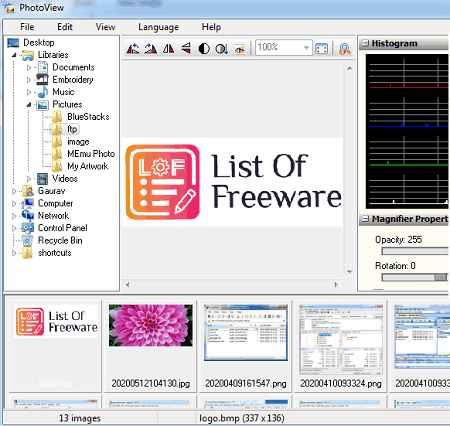This screenshot has height=426, width=450.
Task: Click the 'Rotation: 0' label
Action: coord(395,266)
